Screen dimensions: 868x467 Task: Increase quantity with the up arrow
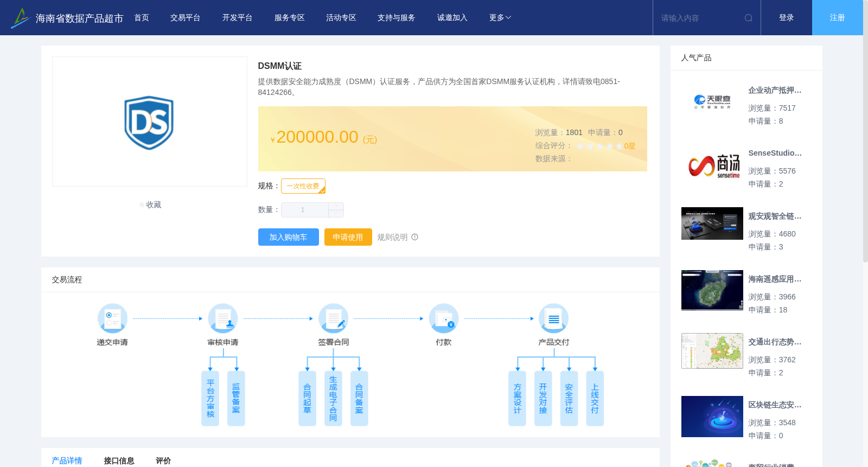(x=336, y=206)
